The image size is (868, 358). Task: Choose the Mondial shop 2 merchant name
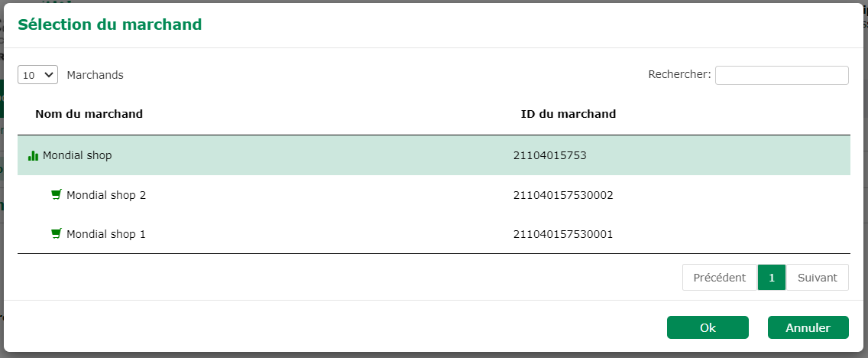point(106,195)
